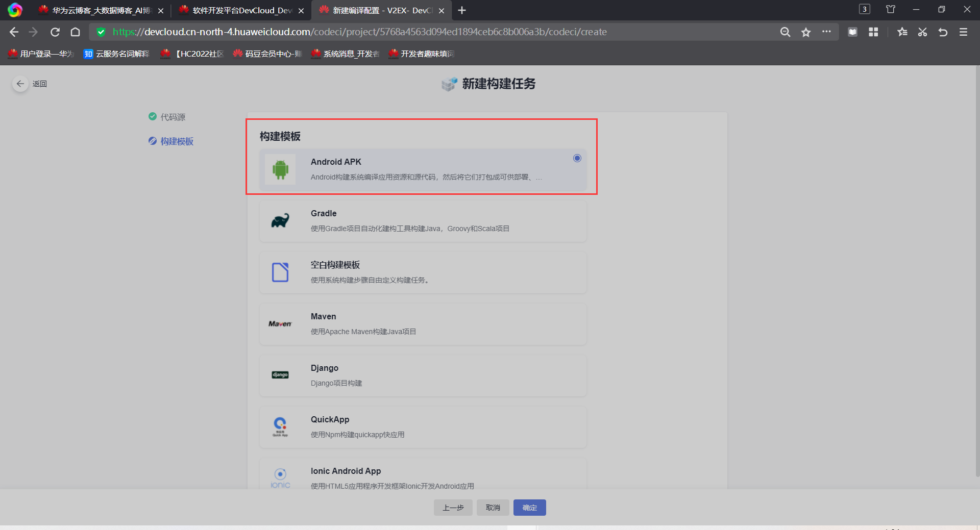Click the 上一步 button
This screenshot has height=530, width=980.
click(453, 508)
